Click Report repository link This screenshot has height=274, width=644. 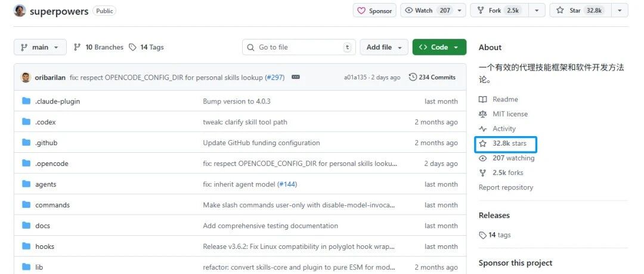pyautogui.click(x=506, y=187)
